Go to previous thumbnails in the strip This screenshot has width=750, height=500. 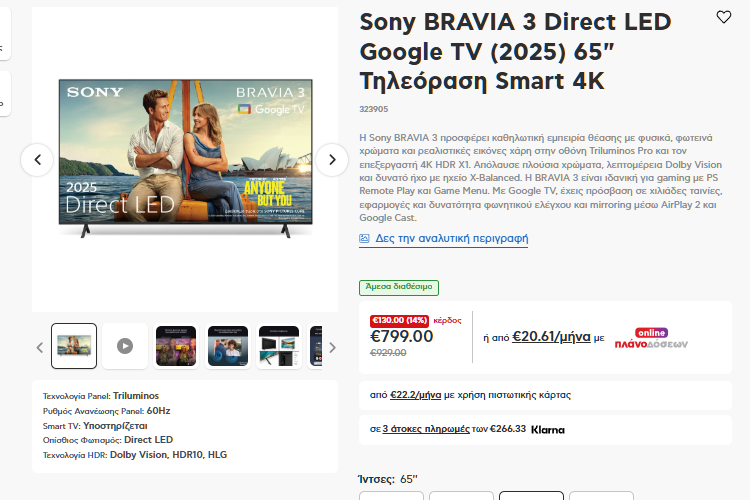[x=40, y=347]
